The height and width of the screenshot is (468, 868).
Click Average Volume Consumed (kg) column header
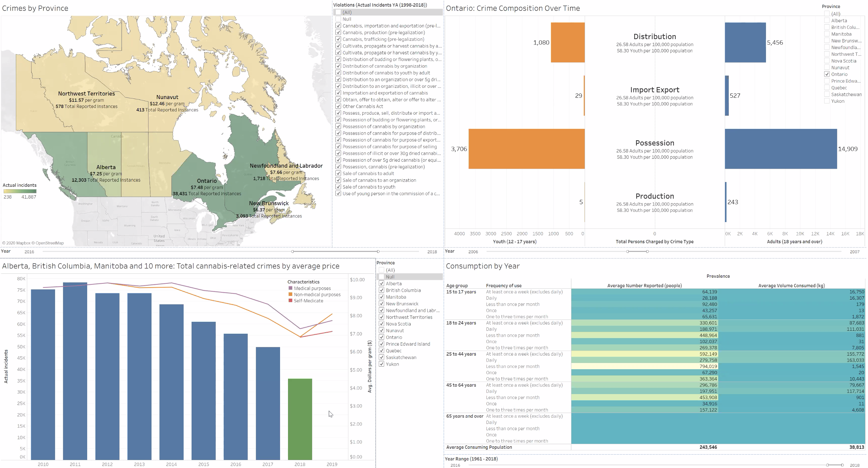[x=791, y=285]
